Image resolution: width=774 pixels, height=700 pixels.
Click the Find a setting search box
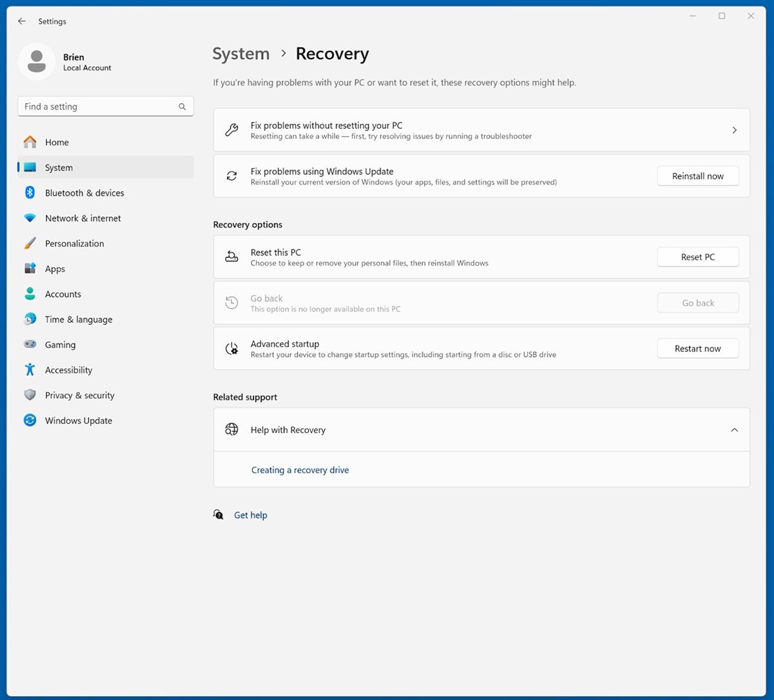(x=97, y=107)
